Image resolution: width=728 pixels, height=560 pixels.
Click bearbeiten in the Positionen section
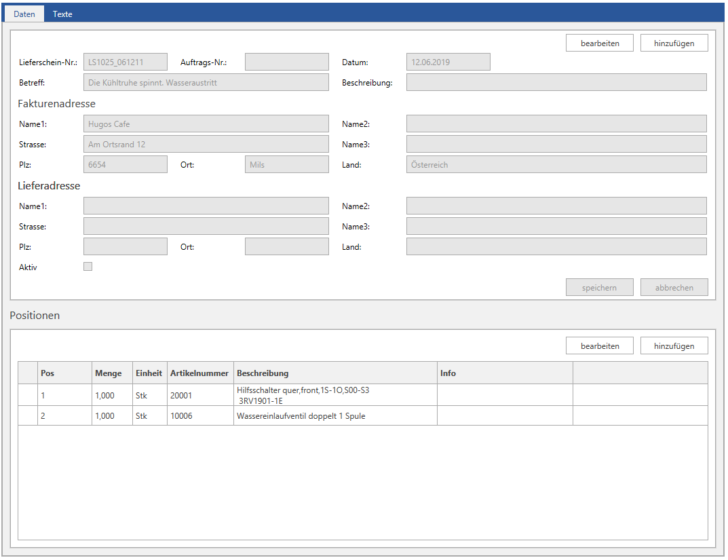(x=599, y=346)
